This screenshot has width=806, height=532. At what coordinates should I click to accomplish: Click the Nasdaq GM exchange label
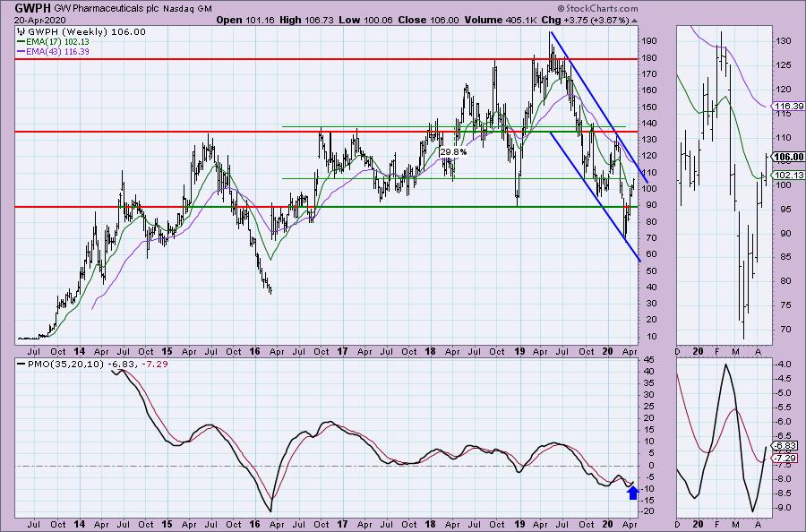coord(189,9)
